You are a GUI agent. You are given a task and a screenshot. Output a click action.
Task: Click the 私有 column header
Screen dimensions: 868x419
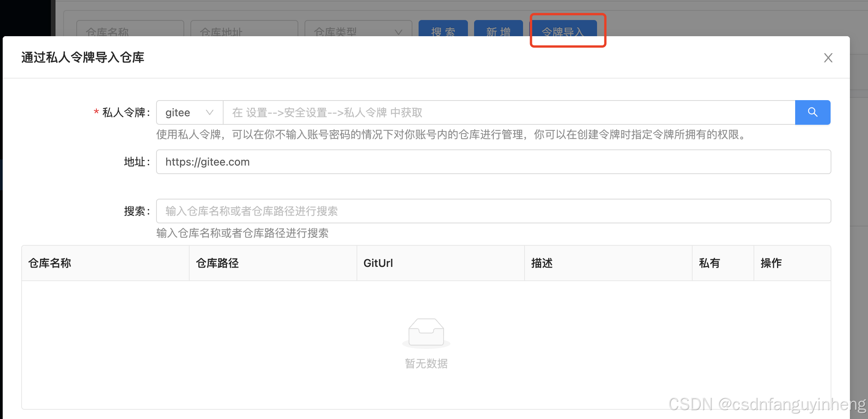[x=709, y=263]
